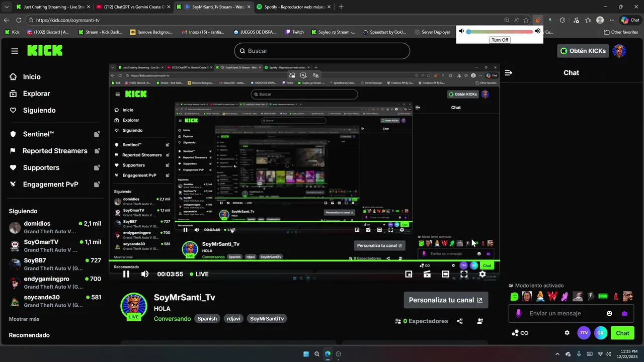Show hidden system tray icons
The image size is (644, 362).
click(557, 354)
